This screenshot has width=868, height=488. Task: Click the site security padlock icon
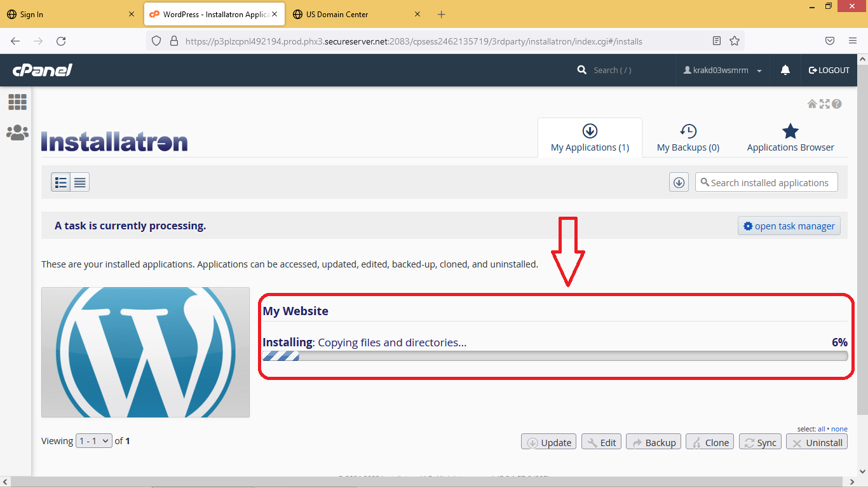174,41
